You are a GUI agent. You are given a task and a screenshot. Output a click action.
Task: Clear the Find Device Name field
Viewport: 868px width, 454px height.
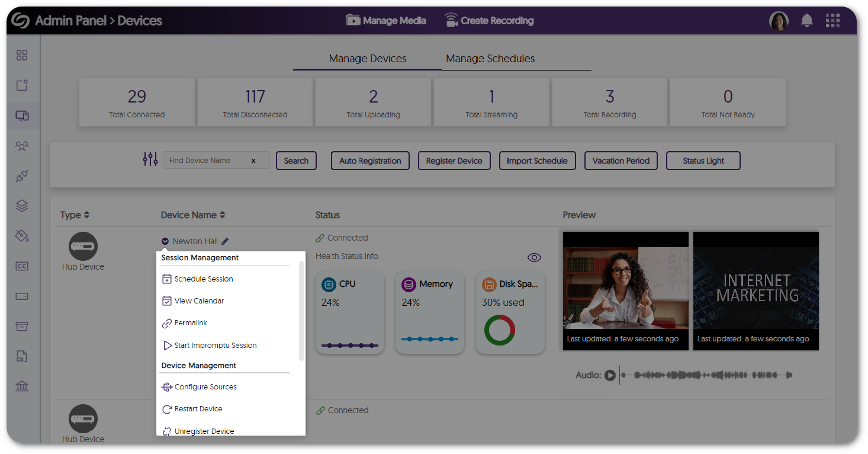click(253, 161)
